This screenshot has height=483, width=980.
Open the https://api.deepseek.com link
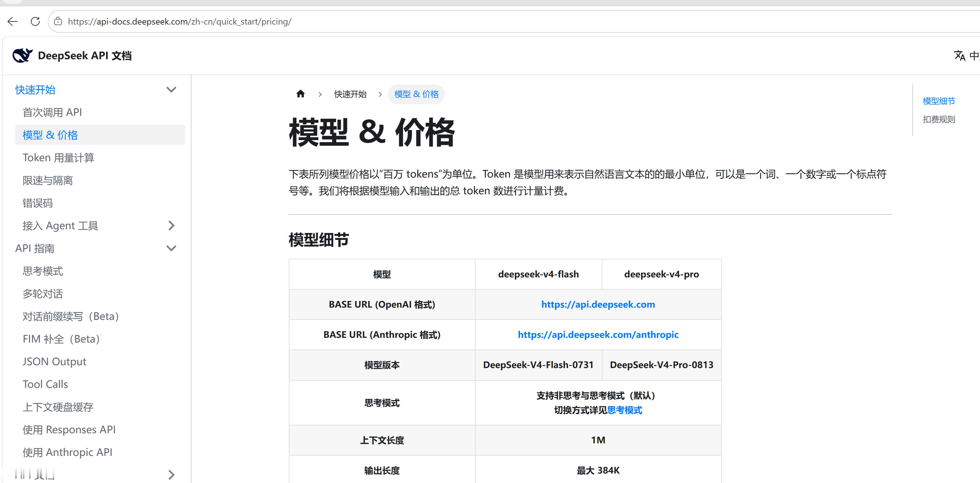[598, 304]
